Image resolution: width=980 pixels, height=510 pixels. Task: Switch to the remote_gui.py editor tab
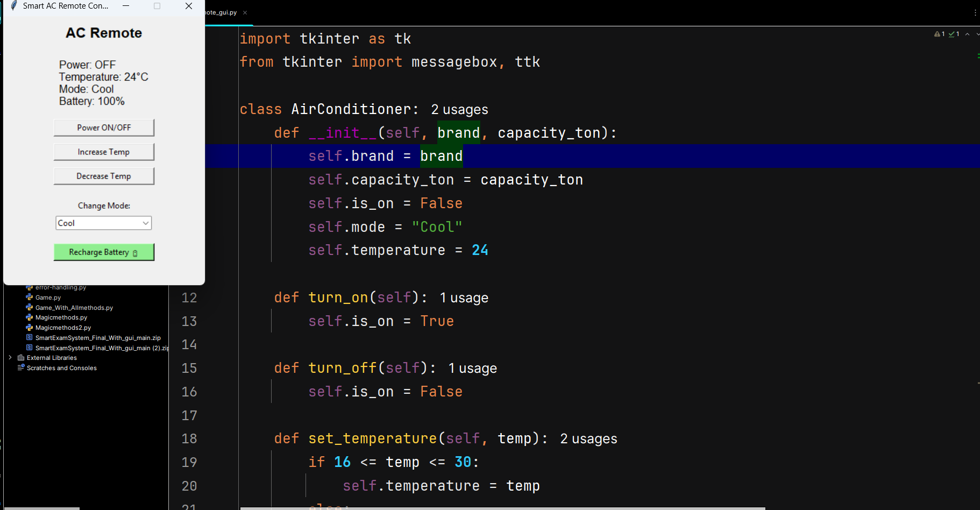coord(221,12)
